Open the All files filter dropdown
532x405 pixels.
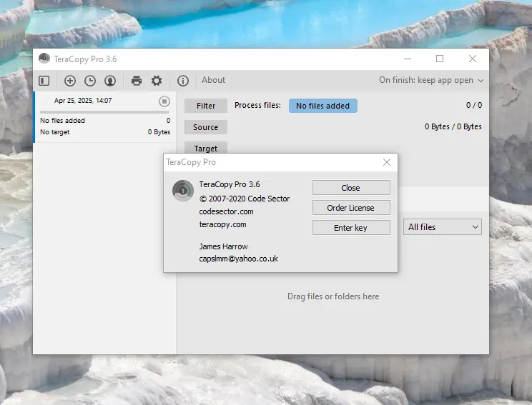[443, 226]
